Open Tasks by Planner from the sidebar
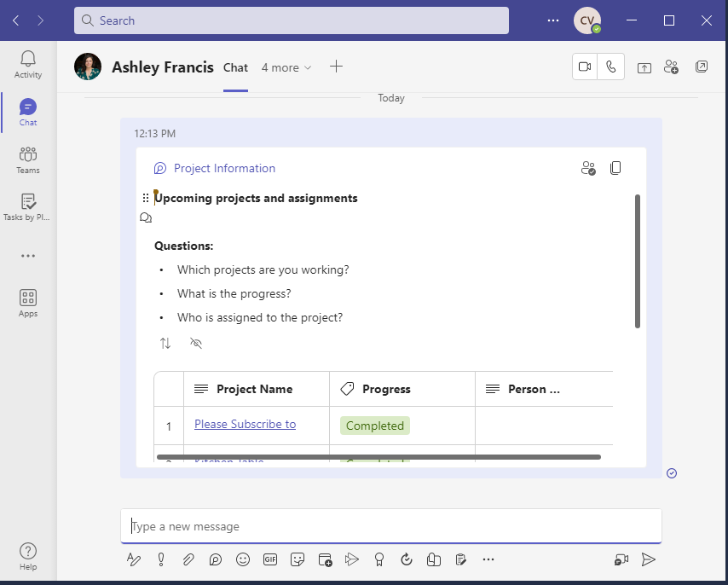The height and width of the screenshot is (585, 728). point(27,206)
